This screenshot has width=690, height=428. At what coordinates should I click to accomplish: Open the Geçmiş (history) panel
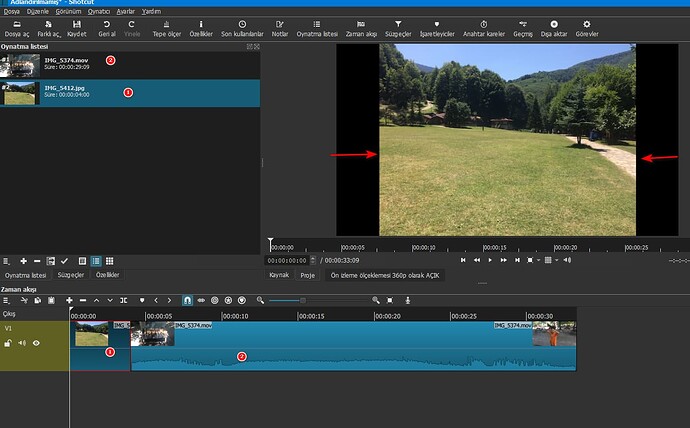[x=523, y=29]
